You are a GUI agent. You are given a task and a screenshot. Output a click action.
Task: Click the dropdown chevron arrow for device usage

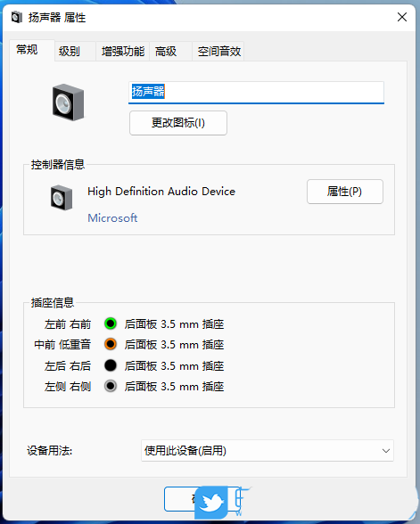coord(385,451)
